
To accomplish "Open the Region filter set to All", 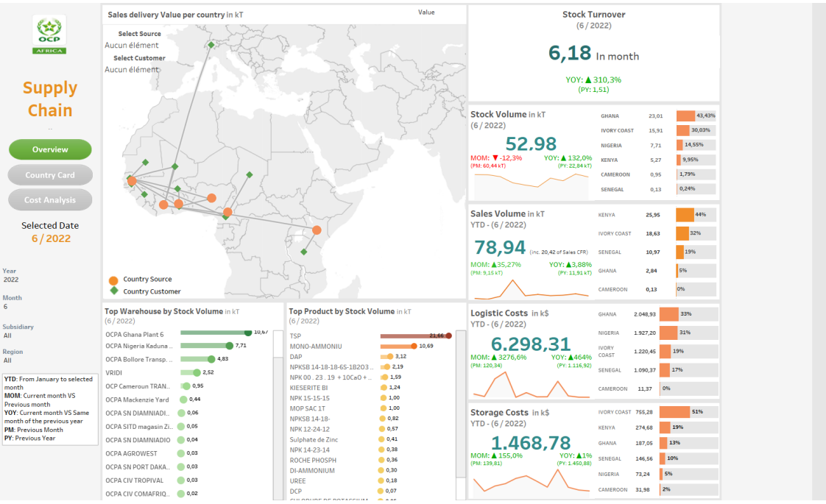I will pyautogui.click(x=7, y=361).
